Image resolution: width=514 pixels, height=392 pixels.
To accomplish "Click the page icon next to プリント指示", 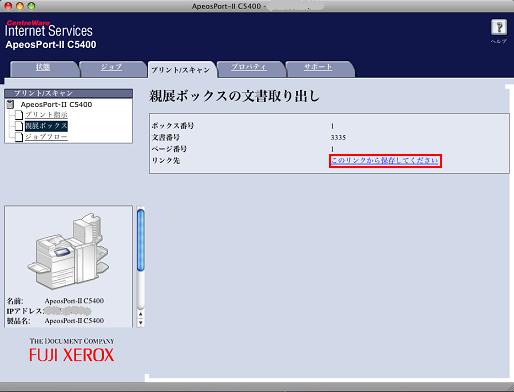I will click(x=19, y=115).
